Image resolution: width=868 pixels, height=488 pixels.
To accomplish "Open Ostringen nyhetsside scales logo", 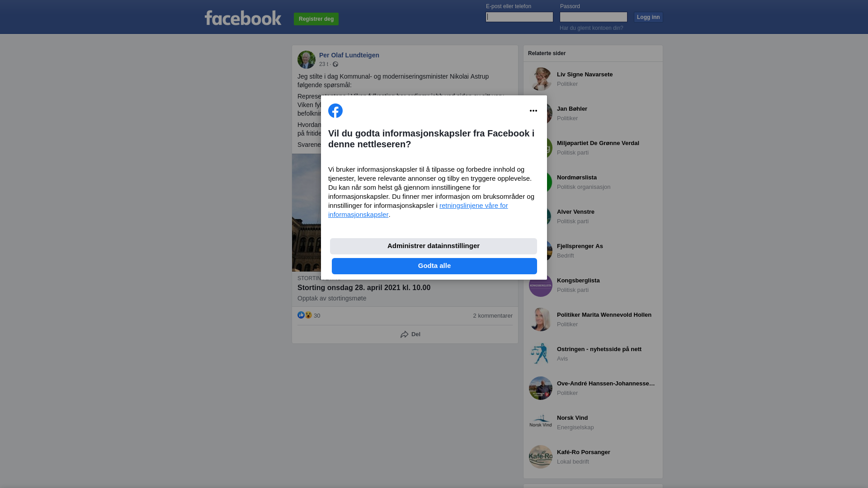I will point(541,354).
